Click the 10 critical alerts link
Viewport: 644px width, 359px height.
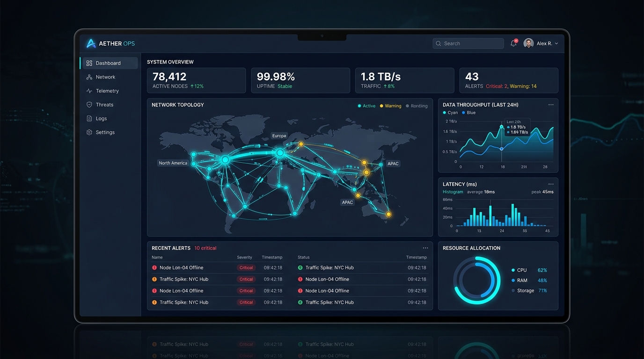click(205, 248)
